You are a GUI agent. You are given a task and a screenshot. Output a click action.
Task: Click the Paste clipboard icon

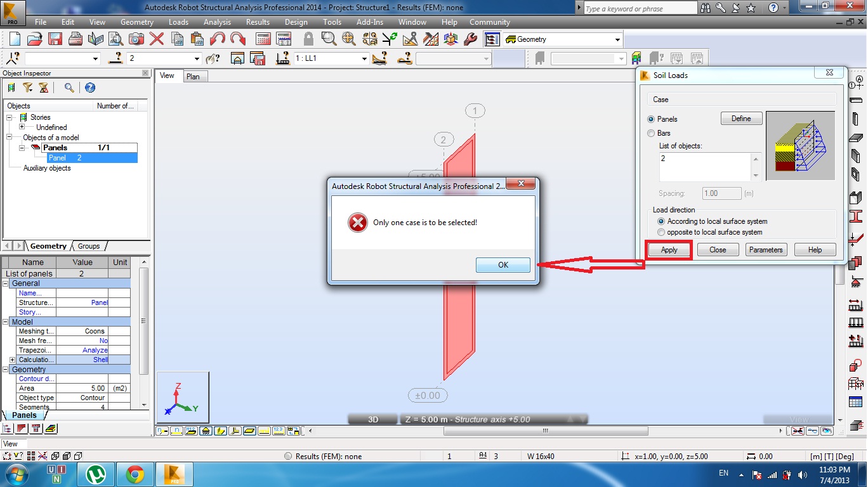197,39
